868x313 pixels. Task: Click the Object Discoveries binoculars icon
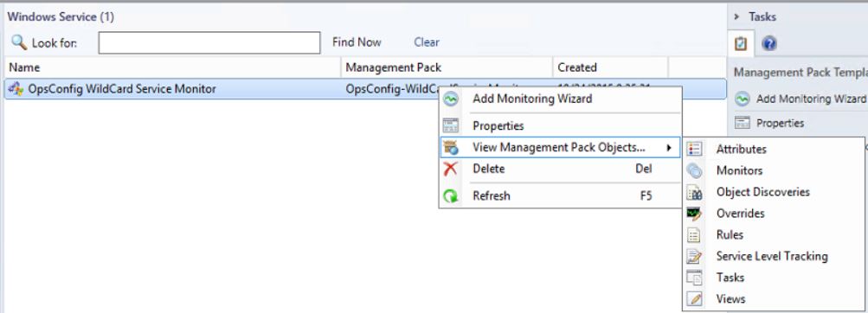pos(694,193)
